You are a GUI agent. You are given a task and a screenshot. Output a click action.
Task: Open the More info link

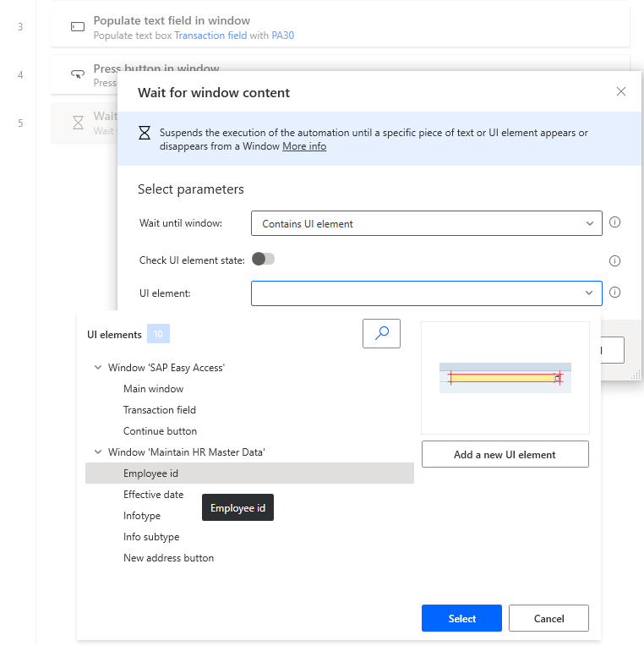304,146
